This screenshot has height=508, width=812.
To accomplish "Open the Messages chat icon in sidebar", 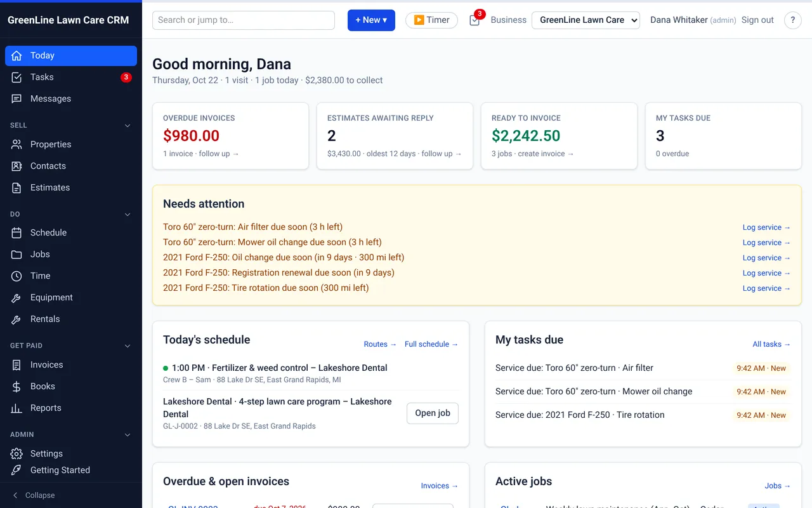I will (17, 99).
